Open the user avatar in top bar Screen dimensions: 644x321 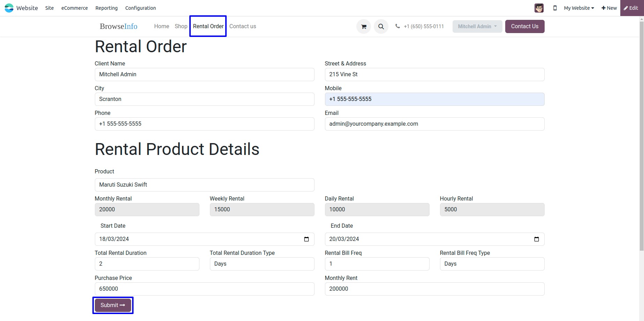pyautogui.click(x=539, y=8)
